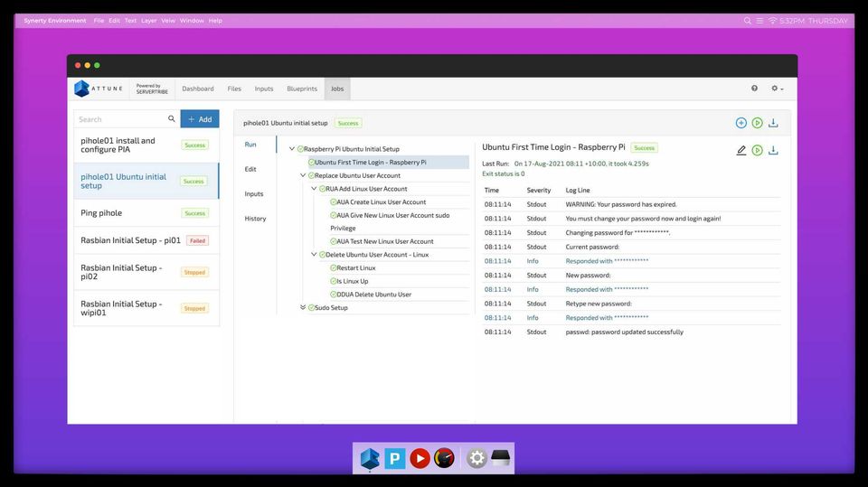
Task: Switch to the History side tab
Action: [x=255, y=219]
